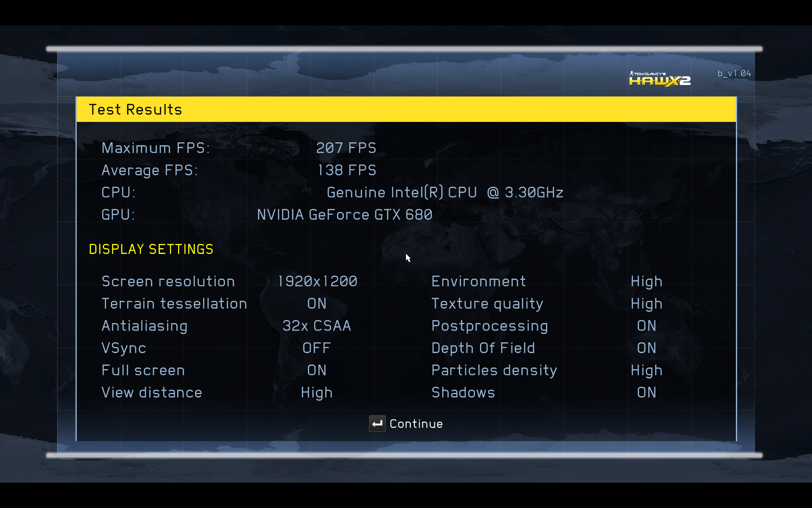Click the Maximum FPS label
This screenshot has width=812, height=508.
tap(156, 148)
